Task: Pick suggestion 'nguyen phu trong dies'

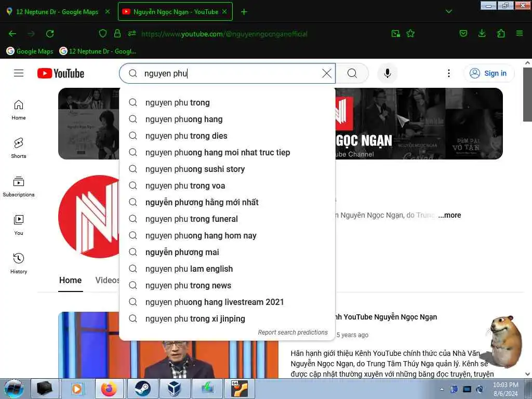Action: click(x=227, y=136)
